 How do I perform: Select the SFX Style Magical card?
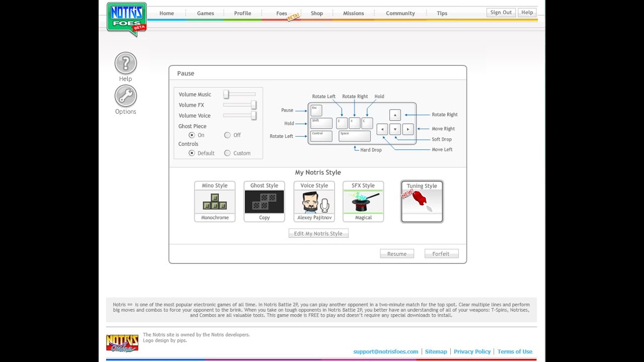point(363,202)
